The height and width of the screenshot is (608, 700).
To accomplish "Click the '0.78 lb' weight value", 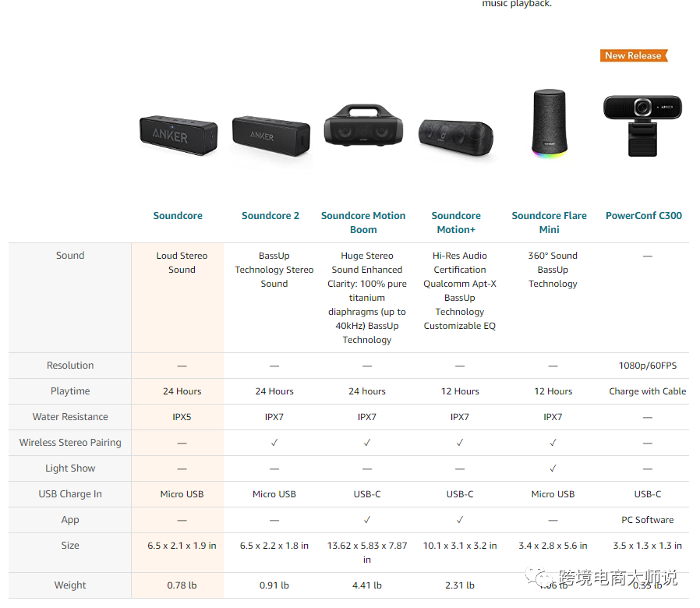I will (x=182, y=585).
